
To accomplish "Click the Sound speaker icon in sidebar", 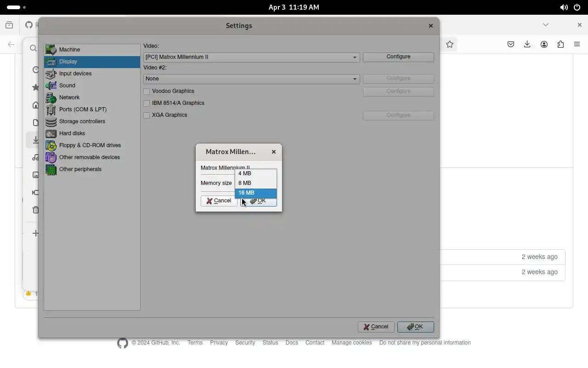I will coord(51,86).
